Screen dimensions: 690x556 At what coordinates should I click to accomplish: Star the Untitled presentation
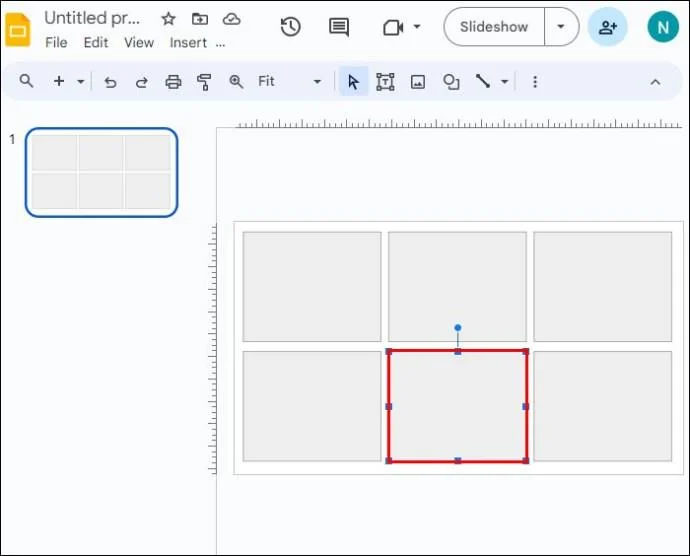click(168, 19)
